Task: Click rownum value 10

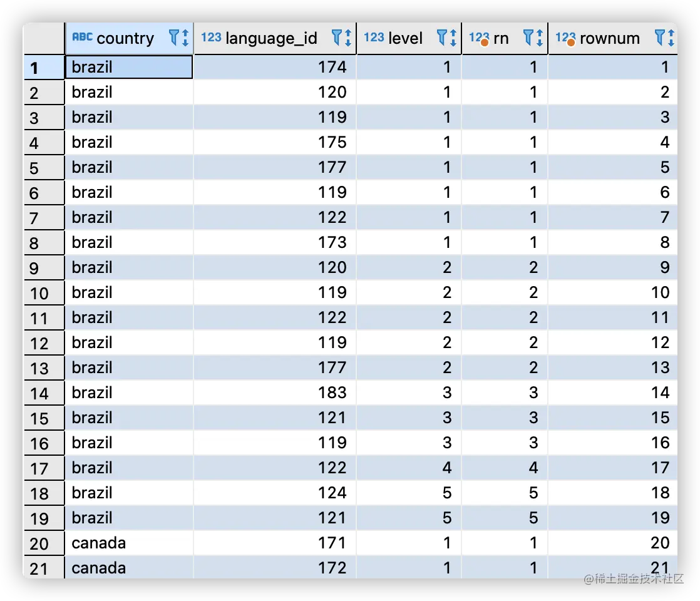Action: pyautogui.click(x=661, y=292)
